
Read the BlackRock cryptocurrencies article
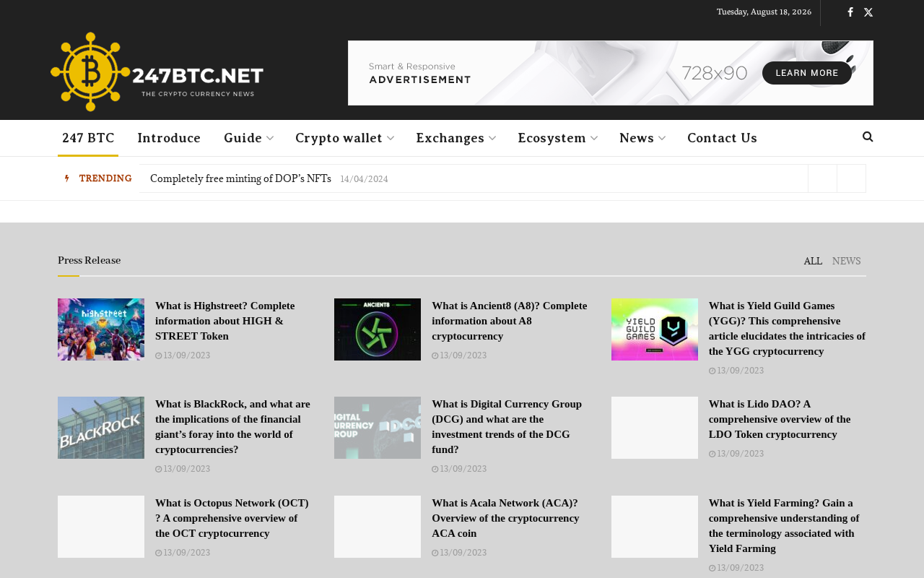tap(232, 427)
